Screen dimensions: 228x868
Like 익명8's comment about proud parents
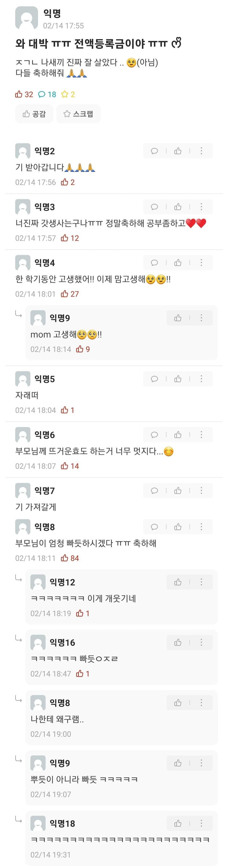tap(178, 527)
